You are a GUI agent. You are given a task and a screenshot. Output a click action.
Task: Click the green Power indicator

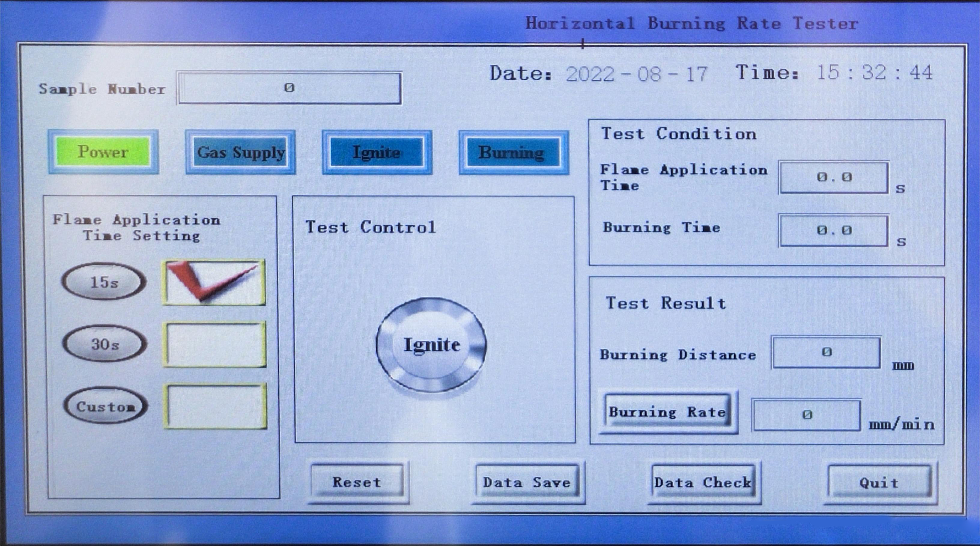tap(103, 152)
